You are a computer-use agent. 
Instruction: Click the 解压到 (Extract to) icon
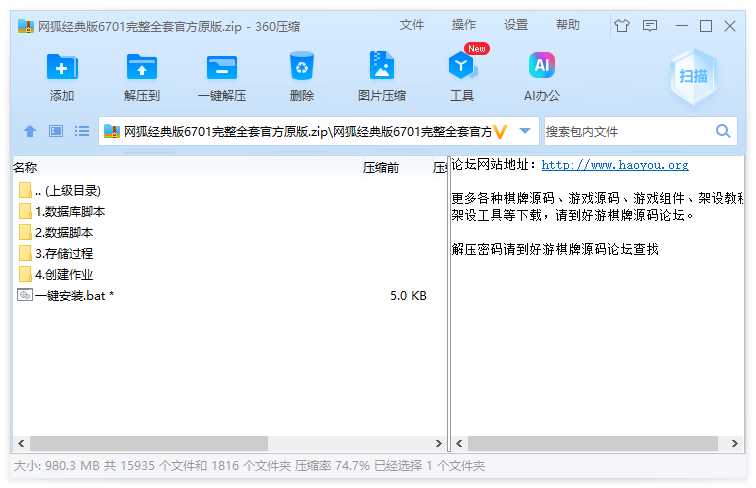[141, 67]
